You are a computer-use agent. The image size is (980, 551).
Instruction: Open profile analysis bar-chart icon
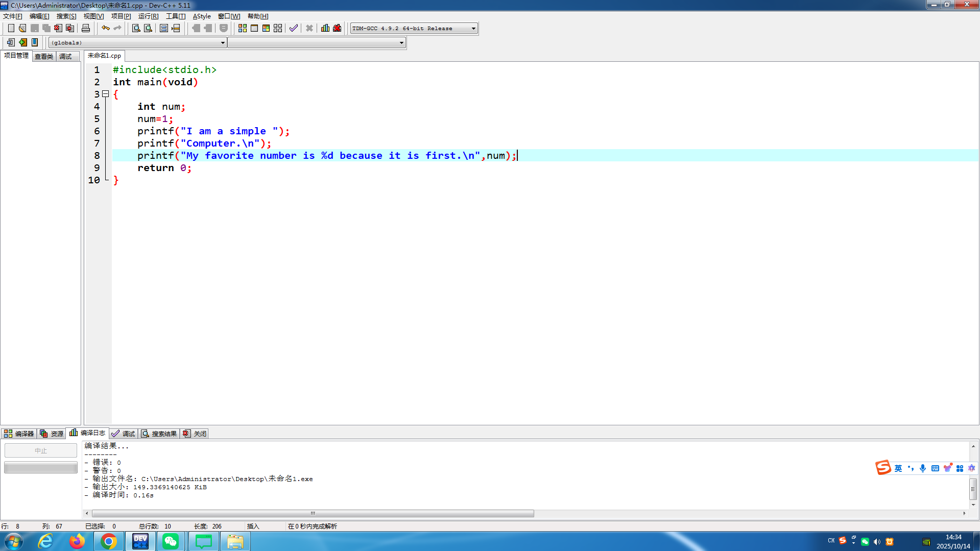(325, 28)
